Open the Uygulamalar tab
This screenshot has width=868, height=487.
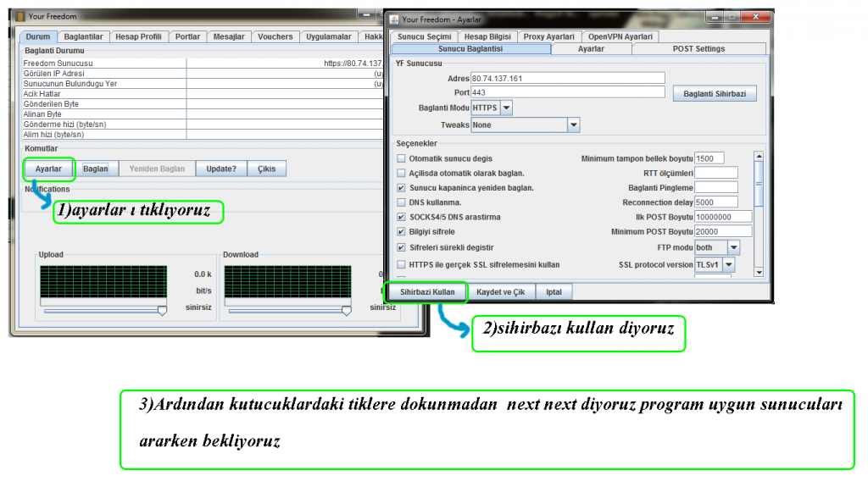329,36
